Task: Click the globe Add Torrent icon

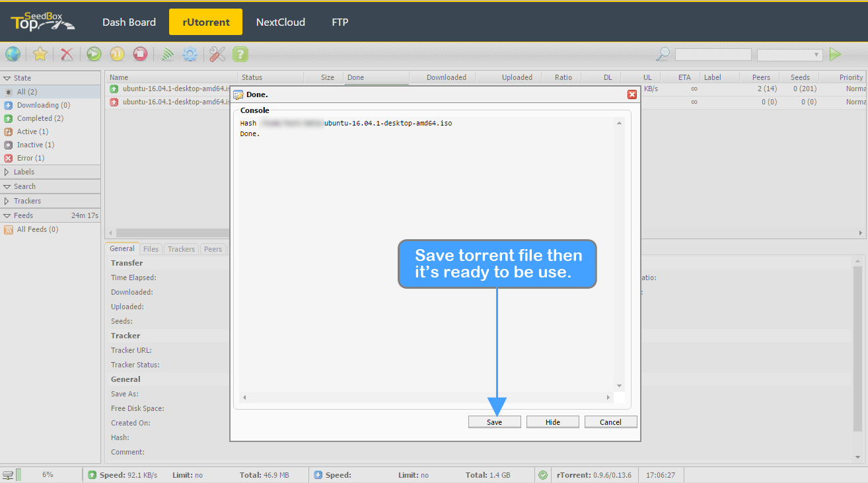Action: [x=13, y=54]
